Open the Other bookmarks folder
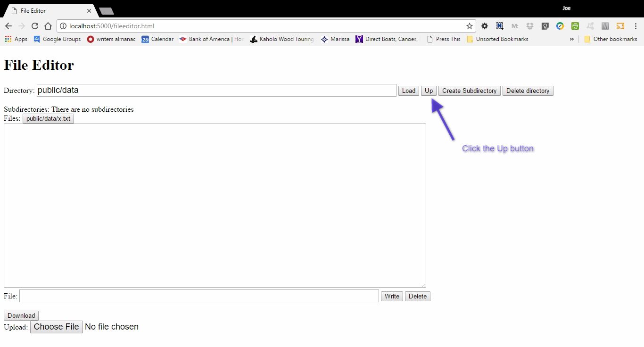The height and width of the screenshot is (347, 644). [x=611, y=39]
